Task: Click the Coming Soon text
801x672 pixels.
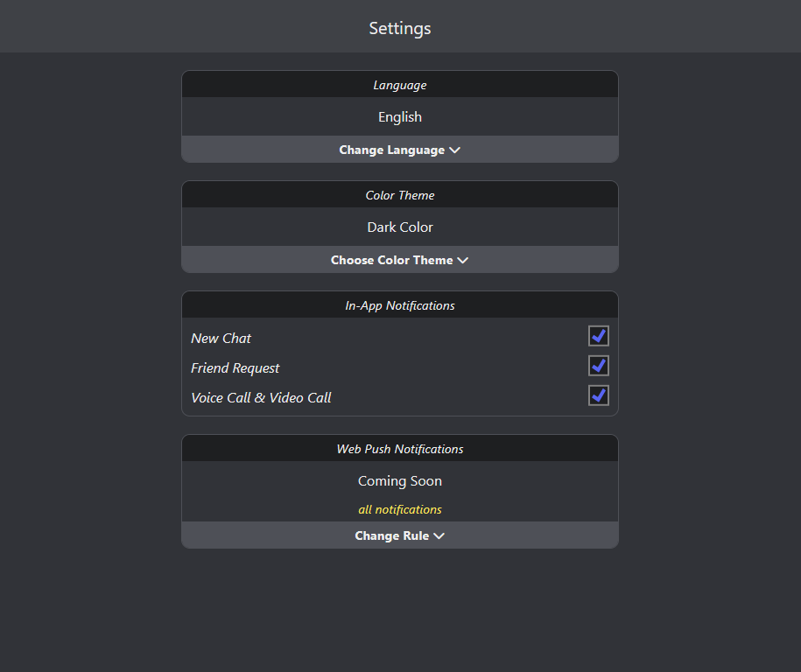Action: pos(400,481)
